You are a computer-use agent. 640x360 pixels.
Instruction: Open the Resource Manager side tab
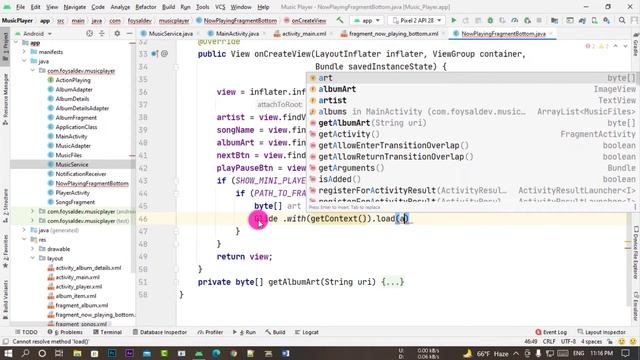point(5,99)
